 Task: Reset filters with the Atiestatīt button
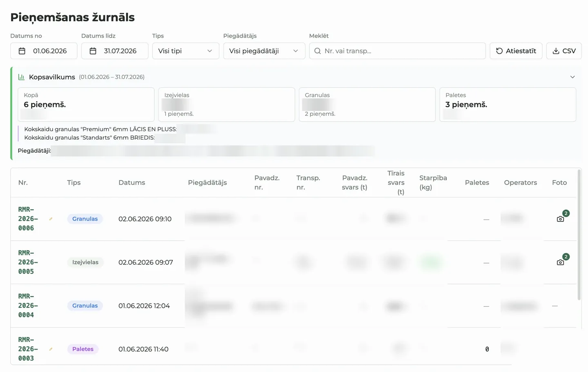[516, 51]
